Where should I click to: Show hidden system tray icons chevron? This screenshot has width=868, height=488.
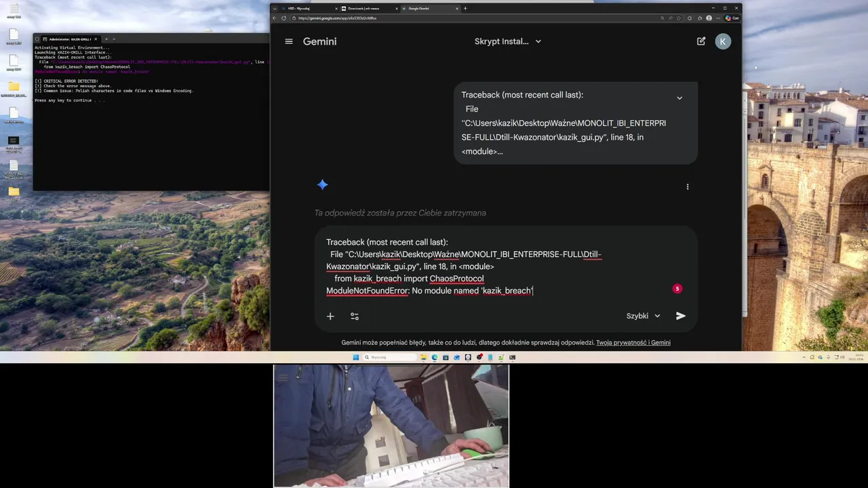coord(804,357)
